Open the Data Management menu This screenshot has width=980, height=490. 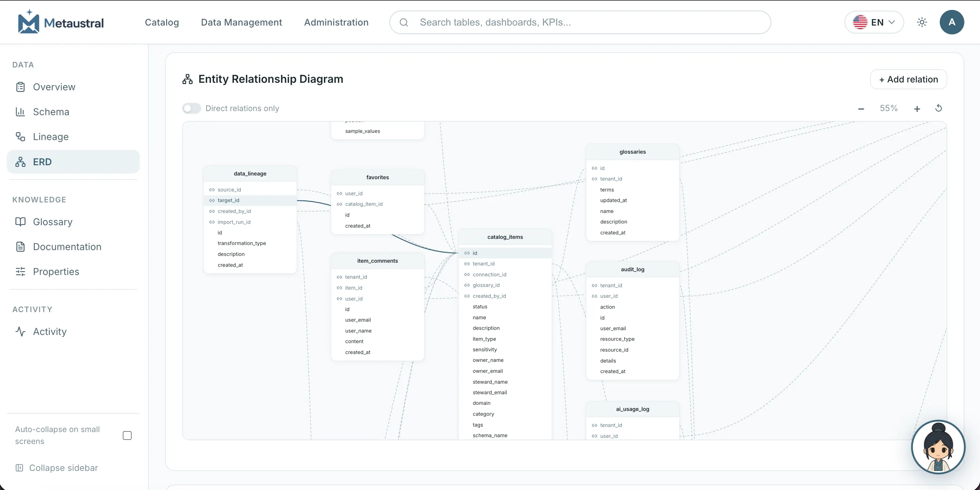[x=241, y=22]
